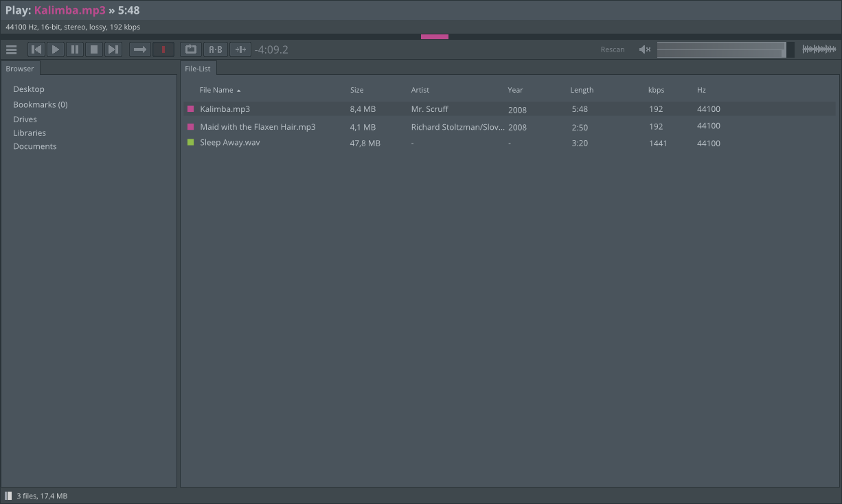Toggle the loop repeat button
This screenshot has width=842, height=504.
click(190, 49)
